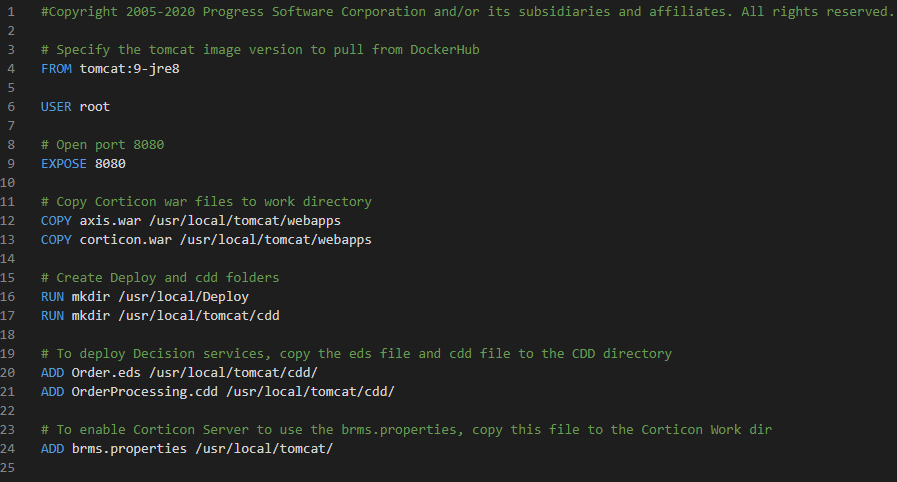
Task: Click the USER instruction keyword
Action: [x=56, y=106]
